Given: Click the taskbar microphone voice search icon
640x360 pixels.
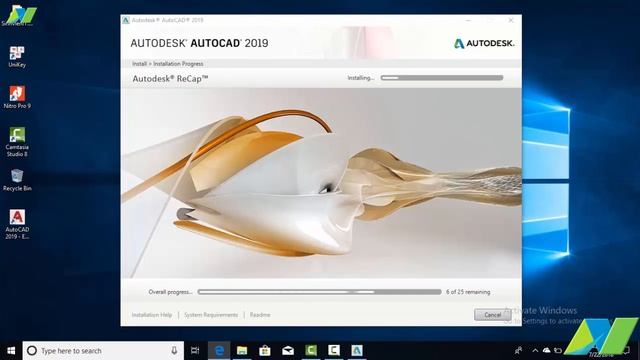Looking at the screenshot, I should [174, 351].
